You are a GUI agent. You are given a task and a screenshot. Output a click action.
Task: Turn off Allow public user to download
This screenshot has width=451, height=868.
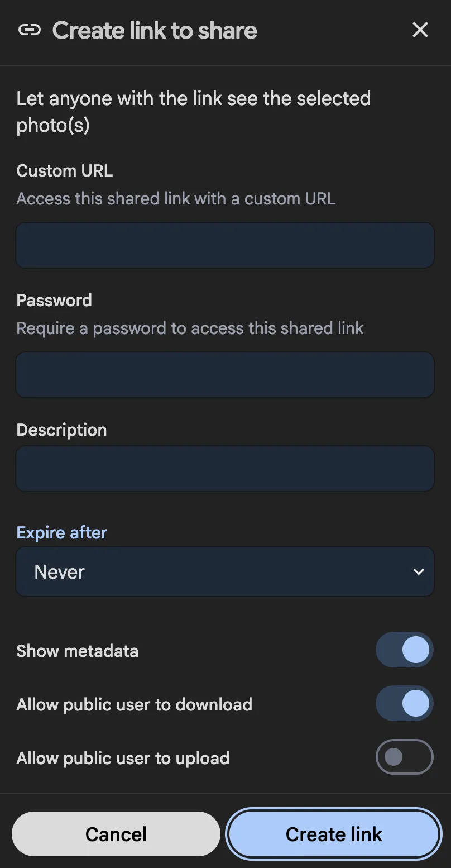pos(404,703)
